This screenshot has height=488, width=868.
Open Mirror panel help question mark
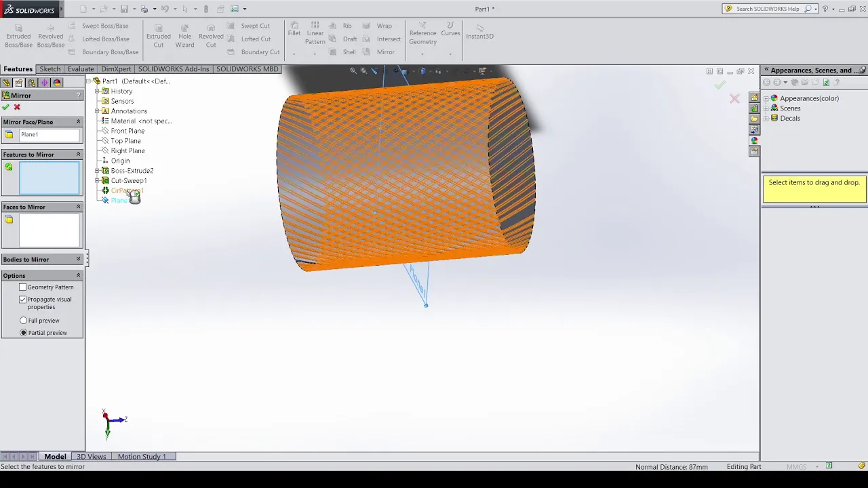pos(79,96)
